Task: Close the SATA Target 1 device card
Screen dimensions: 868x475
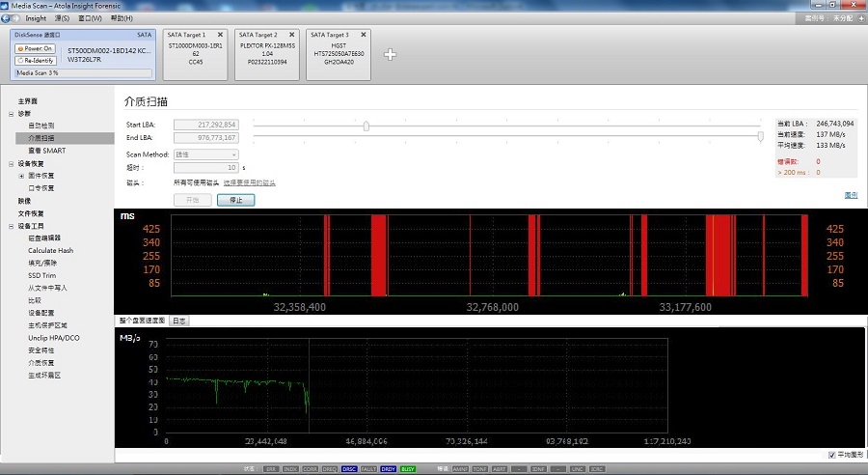Action: (x=220, y=35)
